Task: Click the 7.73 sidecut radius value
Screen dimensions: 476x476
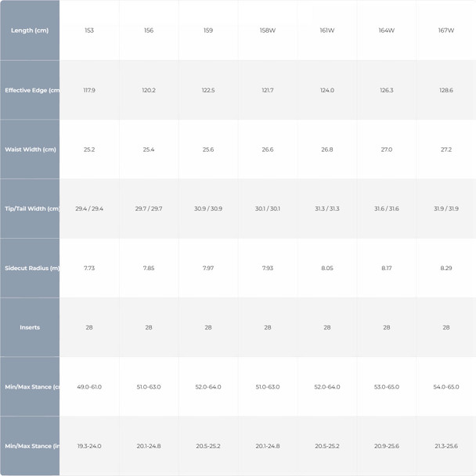Action: tap(89, 268)
